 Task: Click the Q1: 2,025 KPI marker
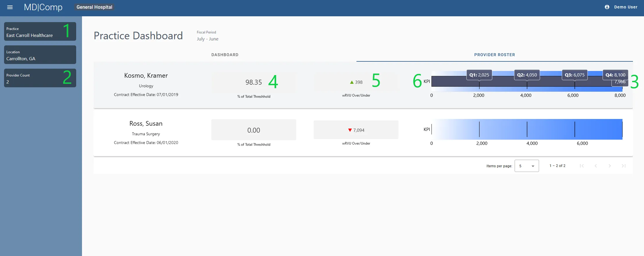pos(479,75)
